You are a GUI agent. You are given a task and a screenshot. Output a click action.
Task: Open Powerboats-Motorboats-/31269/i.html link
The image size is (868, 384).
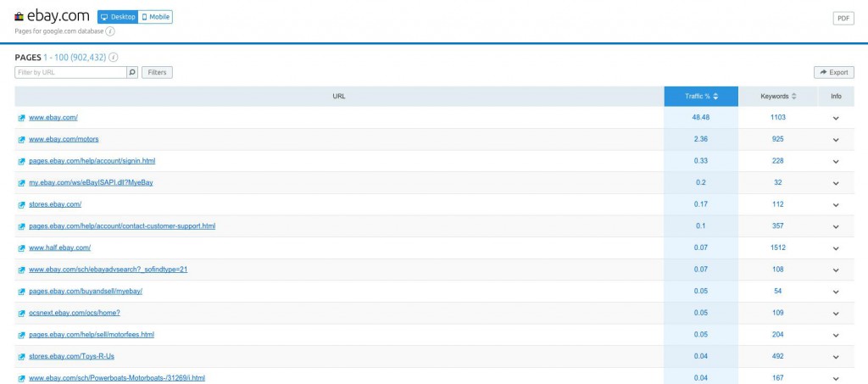click(117, 378)
